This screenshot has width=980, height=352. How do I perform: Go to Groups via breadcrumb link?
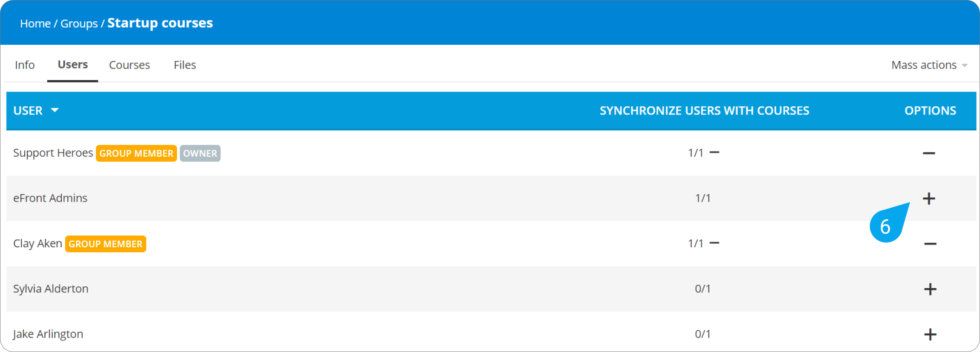[79, 23]
